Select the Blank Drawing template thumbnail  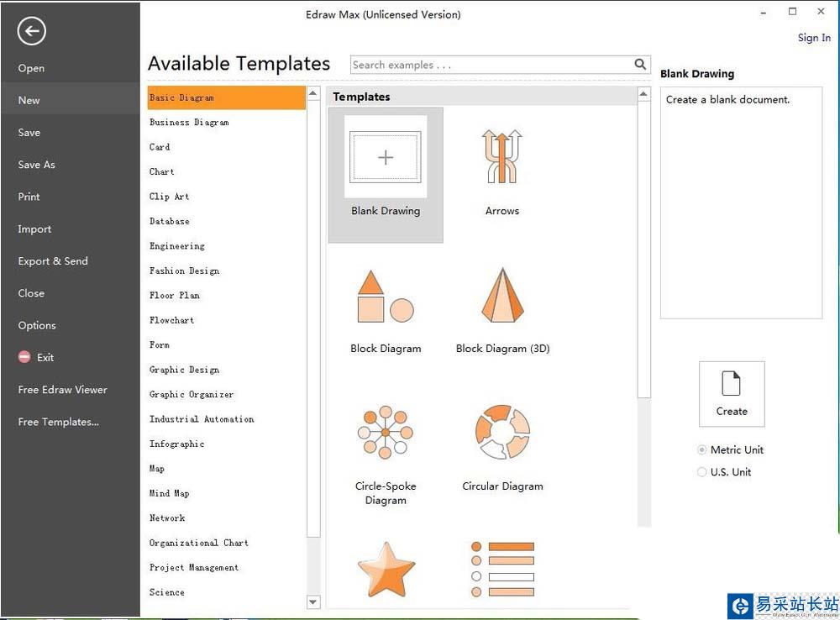coord(386,158)
